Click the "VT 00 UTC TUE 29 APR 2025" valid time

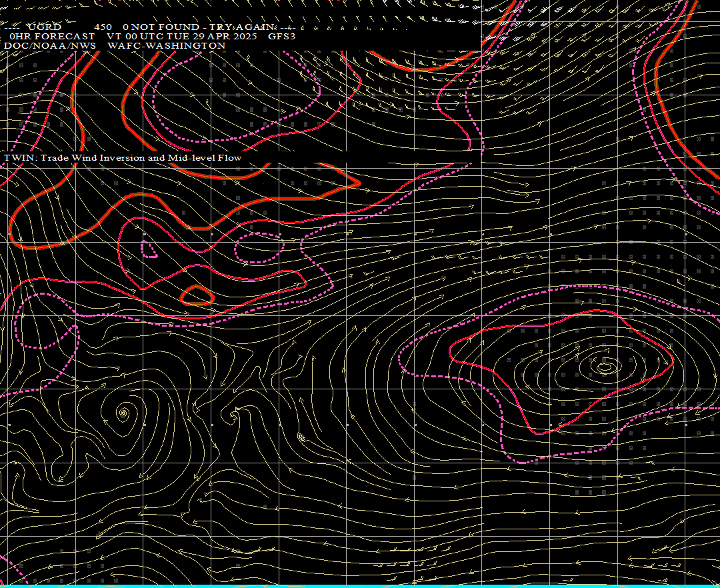coord(181,36)
